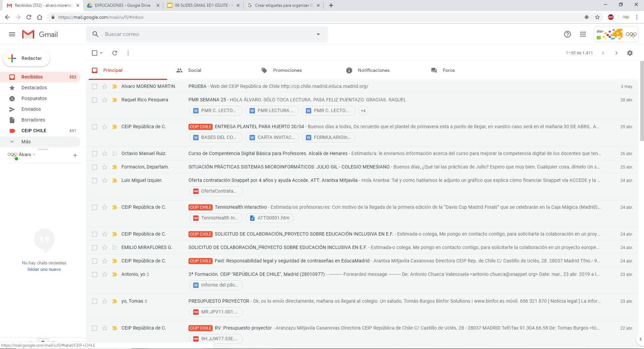Viewport: 644px width, 349px height.
Task: Open search options dropdown arrow
Action: [318, 34]
